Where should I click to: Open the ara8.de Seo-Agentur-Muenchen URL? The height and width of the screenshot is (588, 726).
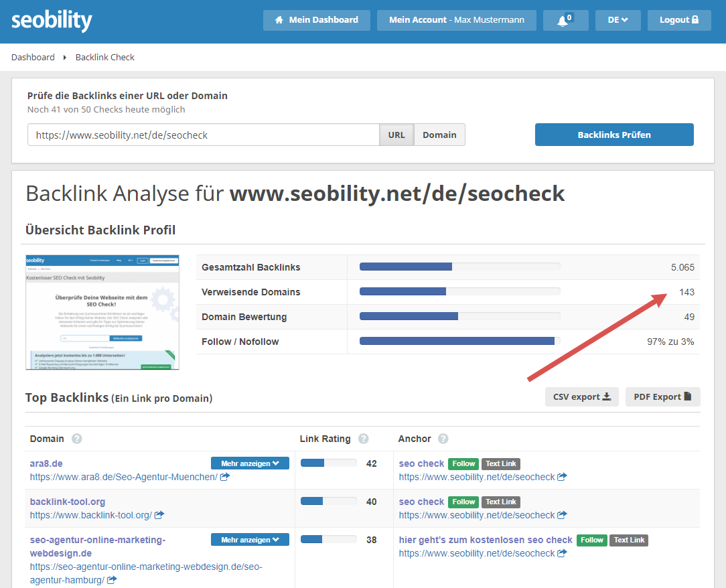(124, 477)
